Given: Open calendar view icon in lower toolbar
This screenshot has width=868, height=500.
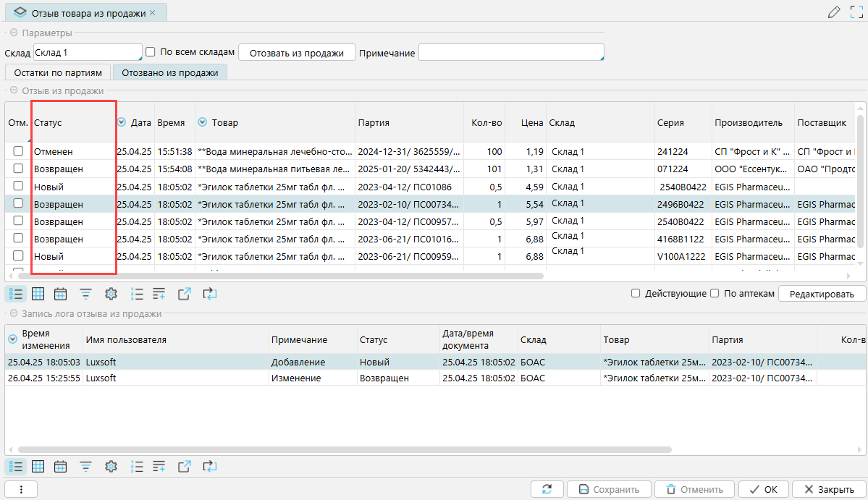Looking at the screenshot, I should click(61, 467).
